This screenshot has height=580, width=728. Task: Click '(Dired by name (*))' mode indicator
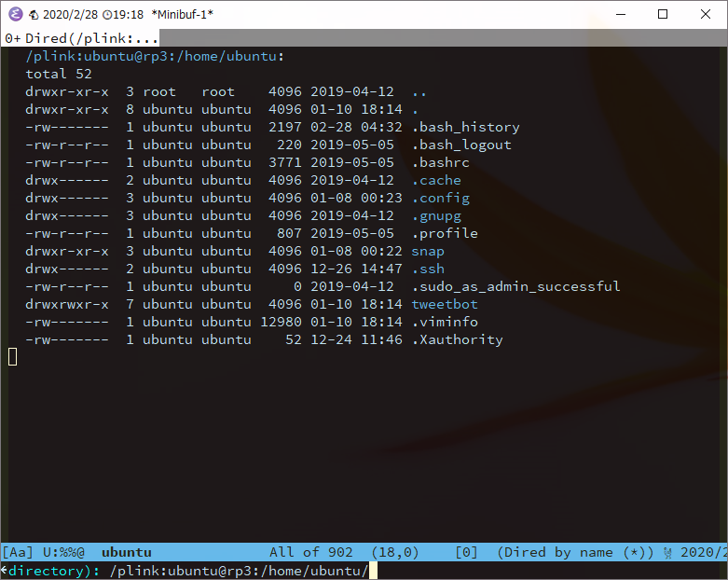[575, 552]
